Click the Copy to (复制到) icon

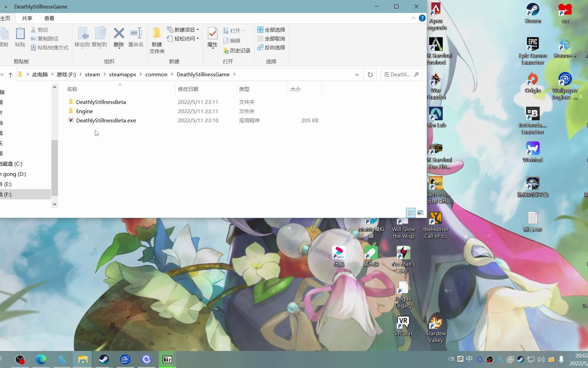tap(99, 37)
